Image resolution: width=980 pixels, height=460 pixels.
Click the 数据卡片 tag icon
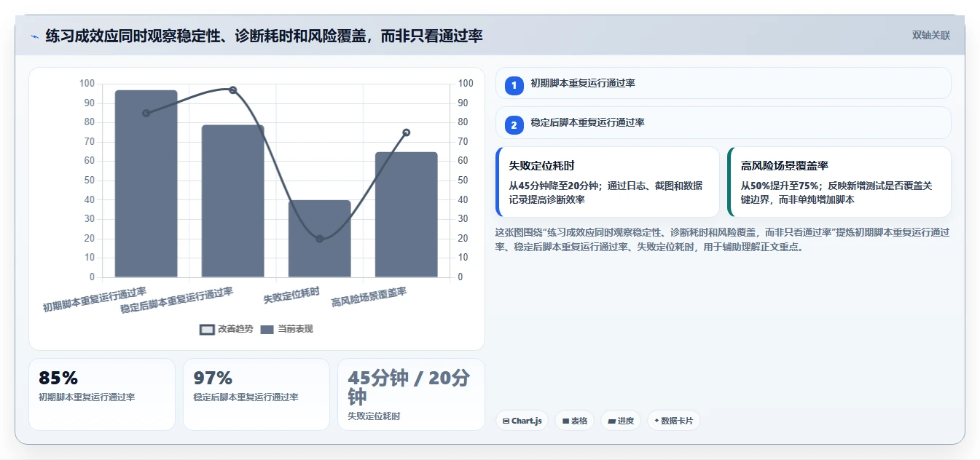tap(656, 421)
